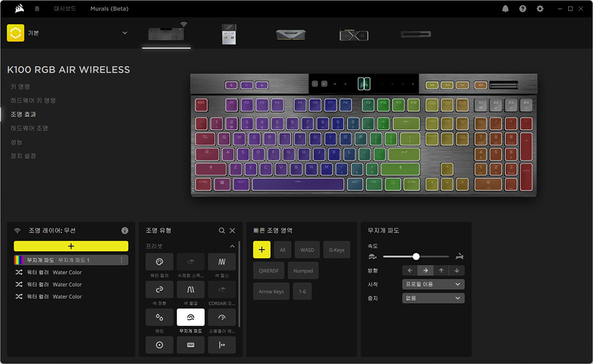Click the lighting layer info icon

125,231
